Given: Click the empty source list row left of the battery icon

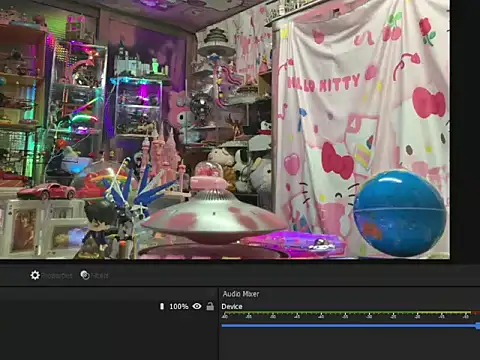Looking at the screenshot, I should click(79, 306).
